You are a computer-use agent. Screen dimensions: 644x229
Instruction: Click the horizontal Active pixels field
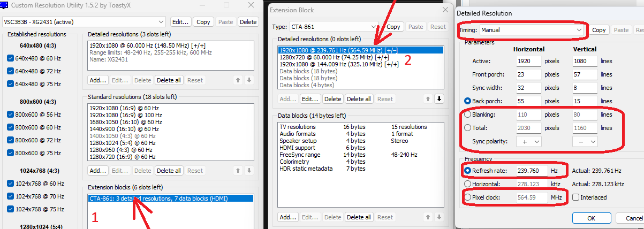[x=529, y=61]
